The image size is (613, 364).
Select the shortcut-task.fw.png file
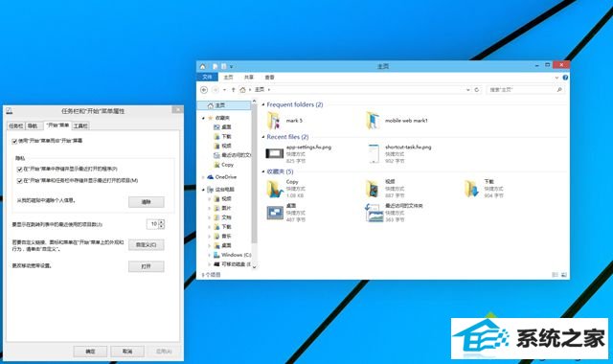[398, 153]
